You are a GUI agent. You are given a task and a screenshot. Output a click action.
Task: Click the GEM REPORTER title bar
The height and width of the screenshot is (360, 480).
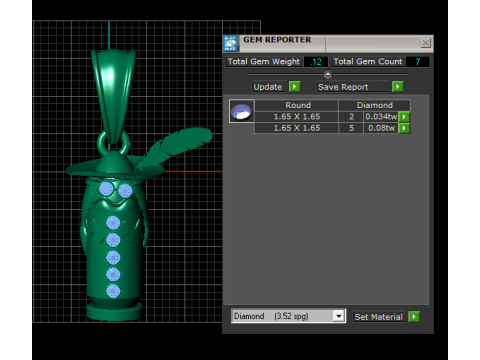(328, 43)
